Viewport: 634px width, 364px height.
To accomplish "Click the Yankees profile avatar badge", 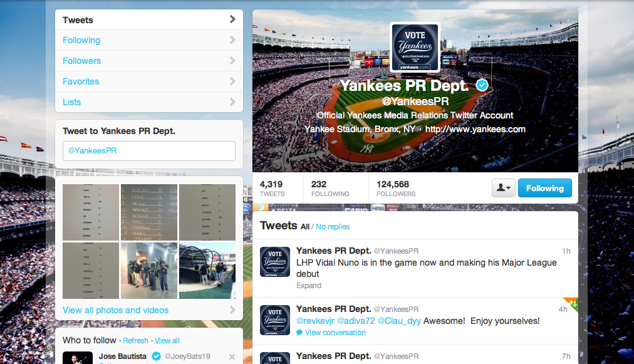I will point(415,48).
